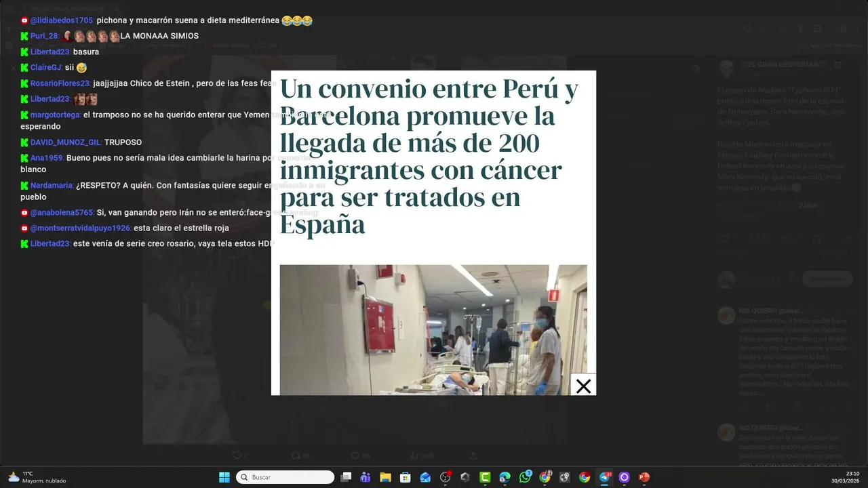Open Windows Start menu
The image size is (868, 488).
224,477
